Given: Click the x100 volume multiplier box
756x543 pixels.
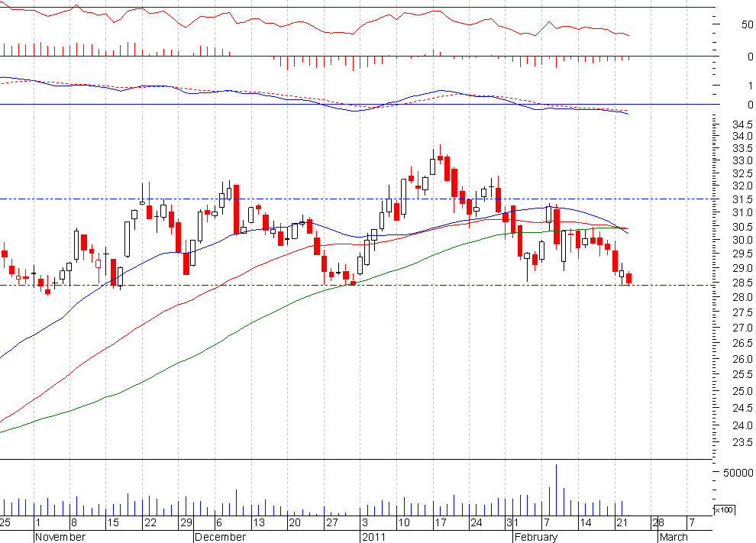Looking at the screenshot, I should (x=724, y=509).
